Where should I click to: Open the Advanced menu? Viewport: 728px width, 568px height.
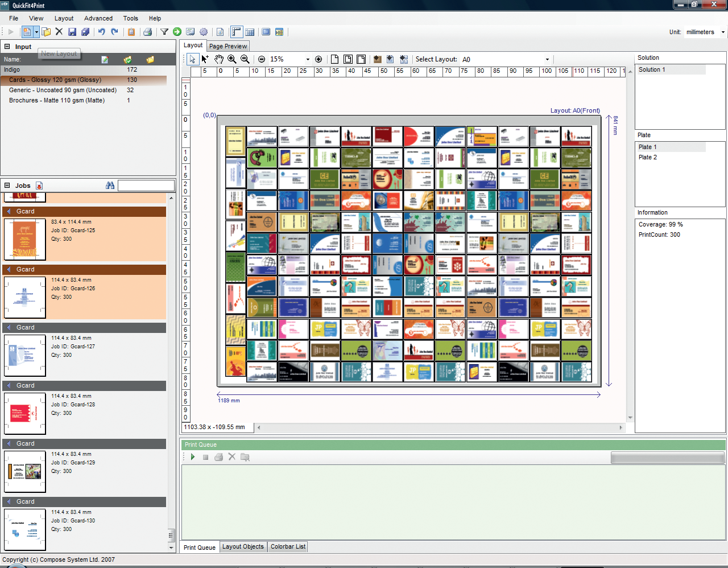(98, 18)
